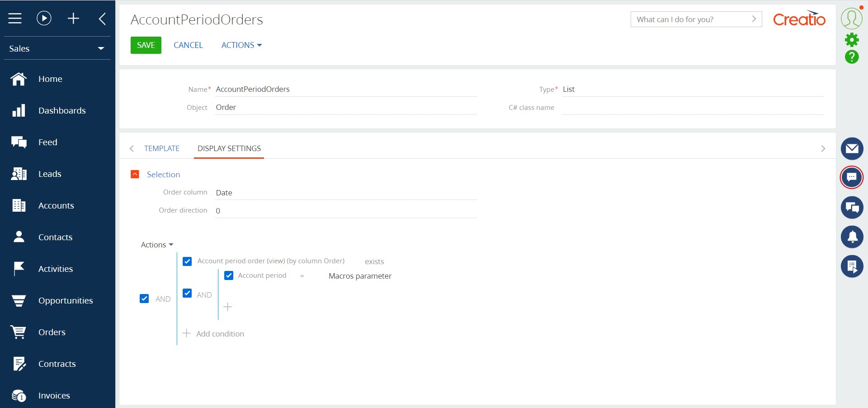
Task: Collapse the side panel with left arrow icon
Action: (x=102, y=18)
